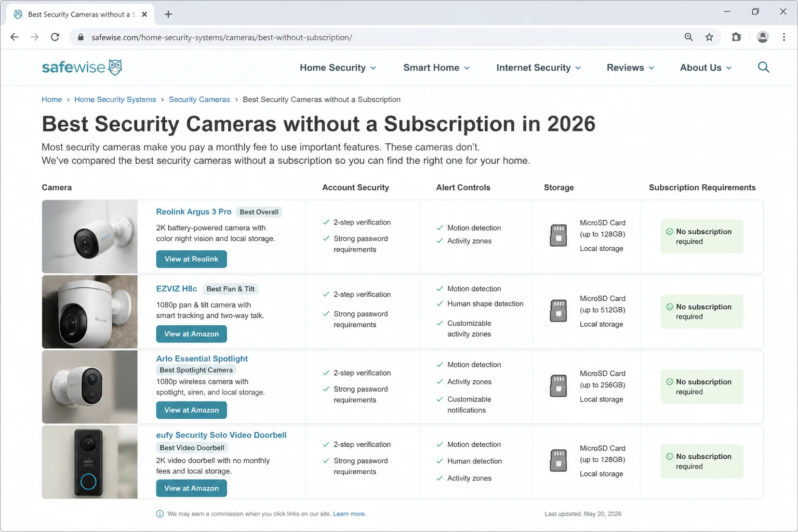Image resolution: width=798 pixels, height=532 pixels.
Task: Expand the Home Security menu
Action: click(x=338, y=68)
